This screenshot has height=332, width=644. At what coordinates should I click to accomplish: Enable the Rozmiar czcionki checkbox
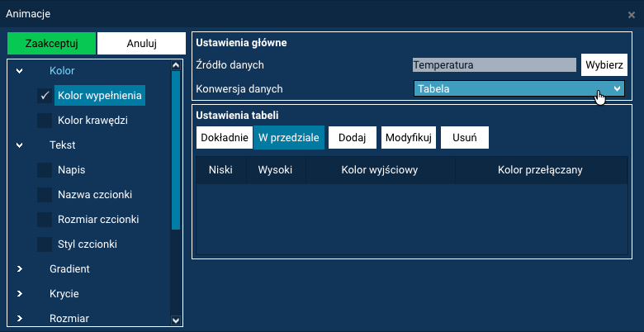45,220
